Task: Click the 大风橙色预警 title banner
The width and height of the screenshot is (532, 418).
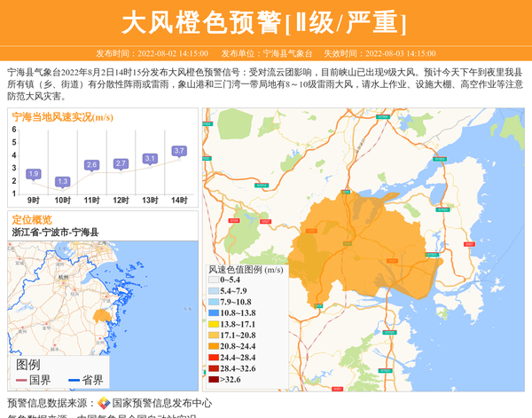Action: [265, 21]
